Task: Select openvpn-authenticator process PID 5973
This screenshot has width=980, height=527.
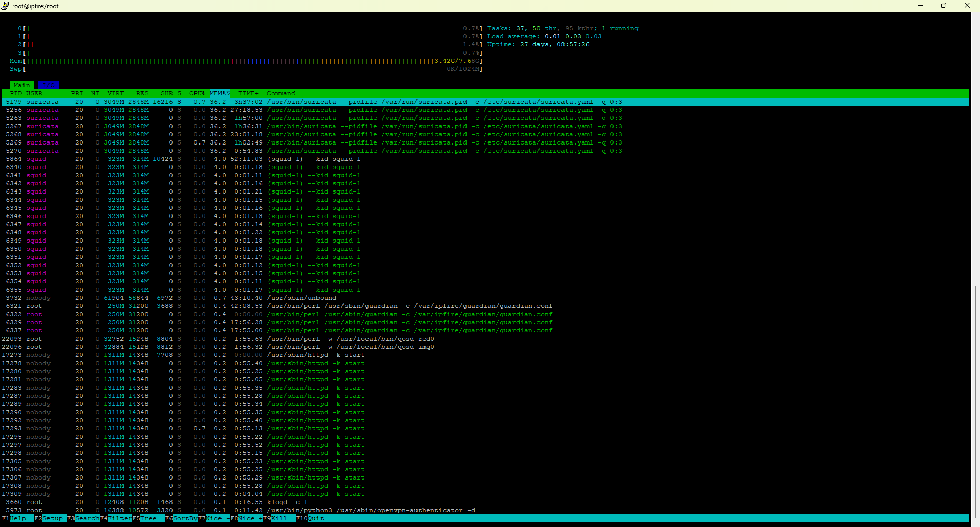Action: point(485,510)
